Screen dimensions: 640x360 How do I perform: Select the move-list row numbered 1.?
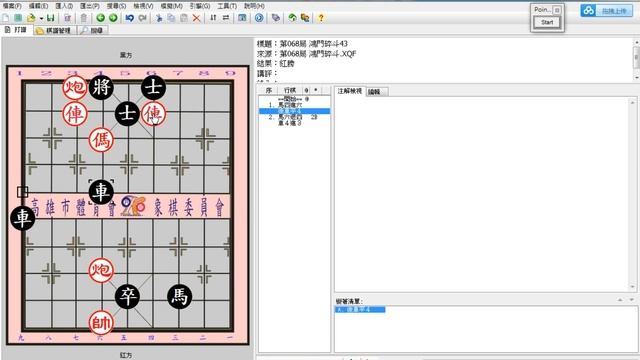(294, 105)
